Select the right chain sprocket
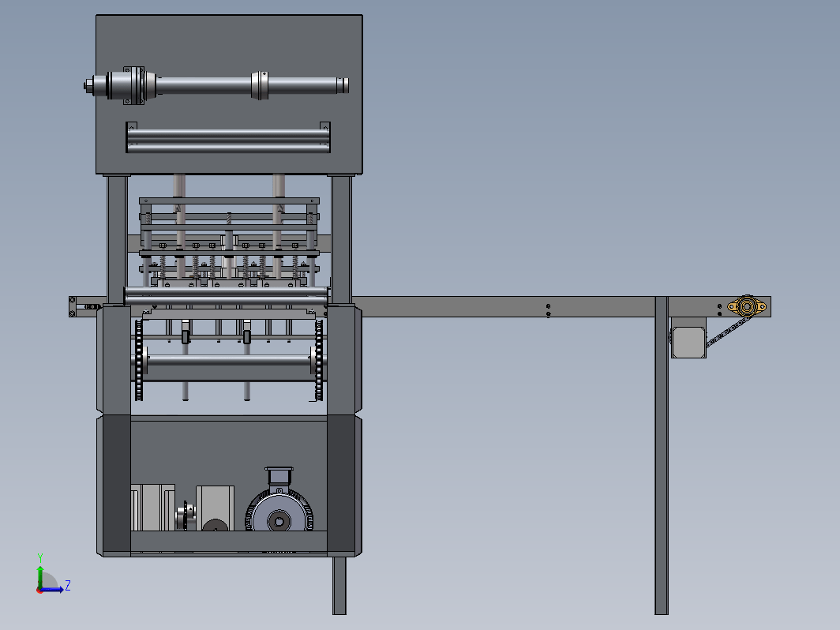The width and height of the screenshot is (840, 630). (319, 360)
